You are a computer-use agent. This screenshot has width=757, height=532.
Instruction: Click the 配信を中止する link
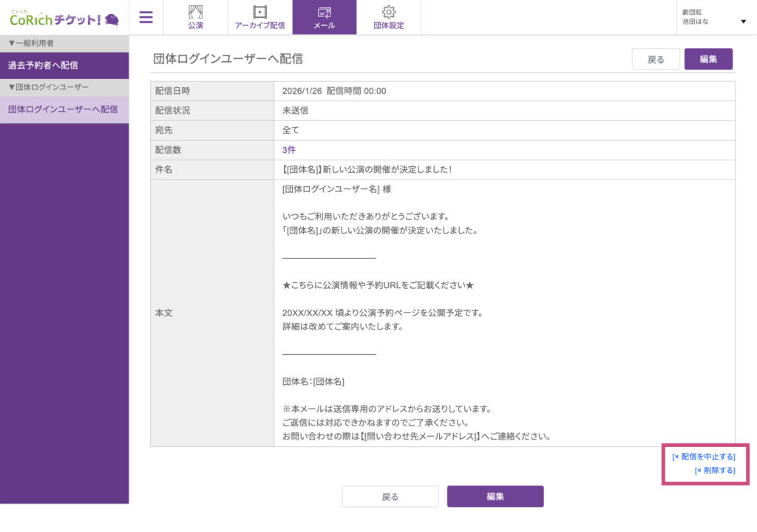point(704,457)
